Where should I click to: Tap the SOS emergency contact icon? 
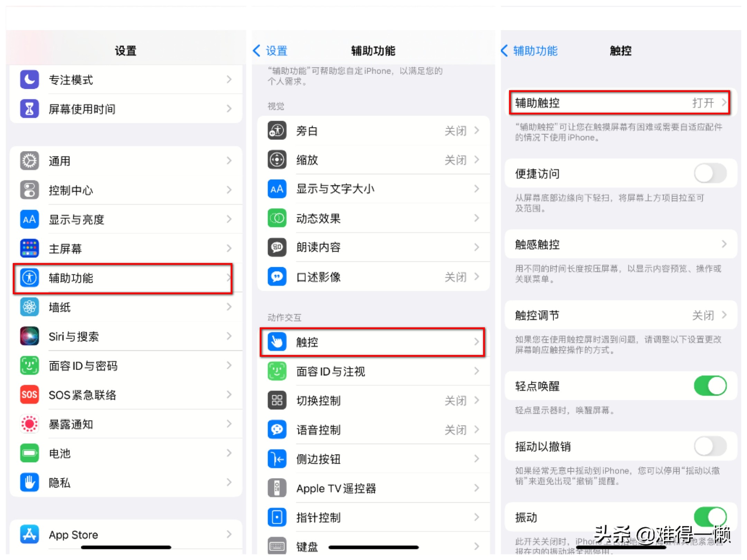(29, 394)
